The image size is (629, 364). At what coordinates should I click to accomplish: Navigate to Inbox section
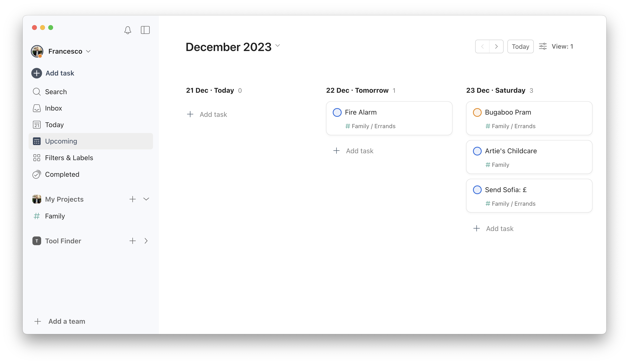[53, 108]
